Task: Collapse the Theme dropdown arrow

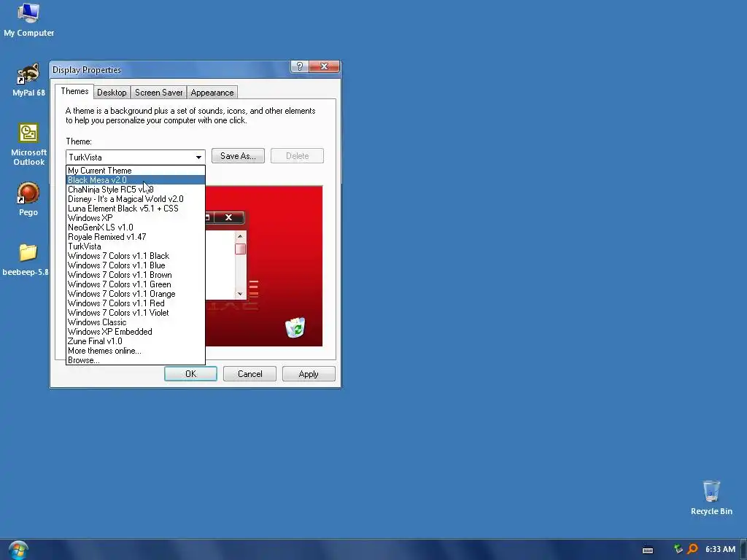Action: click(x=198, y=157)
